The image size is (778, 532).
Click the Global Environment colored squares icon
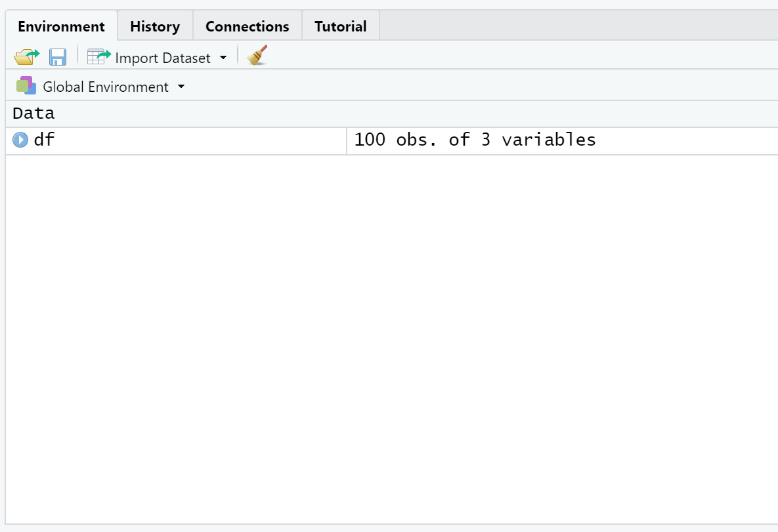(x=26, y=86)
